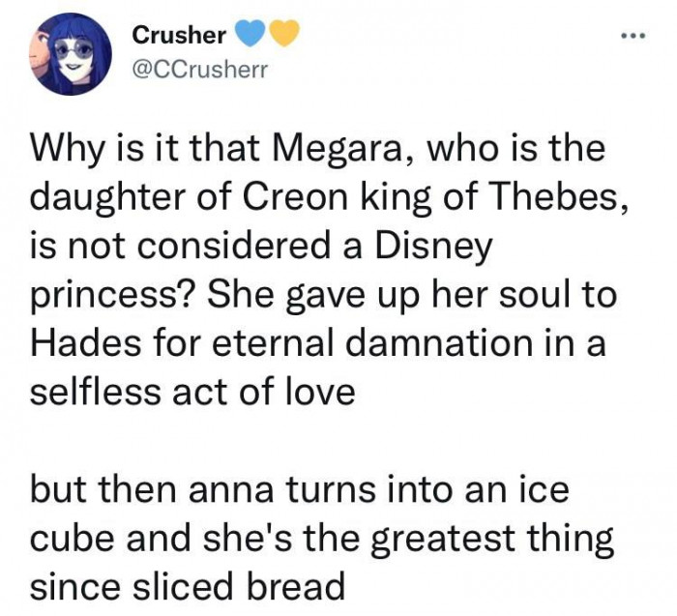Click the blue heart emoji beside Crusher
The image size is (677, 616).
[x=250, y=33]
